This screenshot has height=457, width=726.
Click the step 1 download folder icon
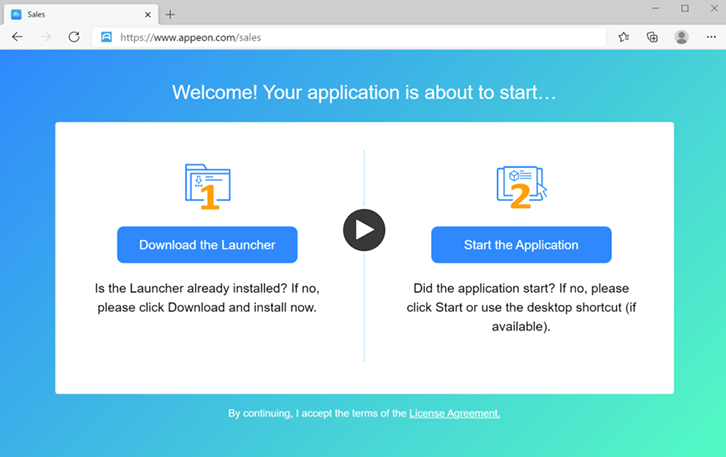click(x=207, y=187)
